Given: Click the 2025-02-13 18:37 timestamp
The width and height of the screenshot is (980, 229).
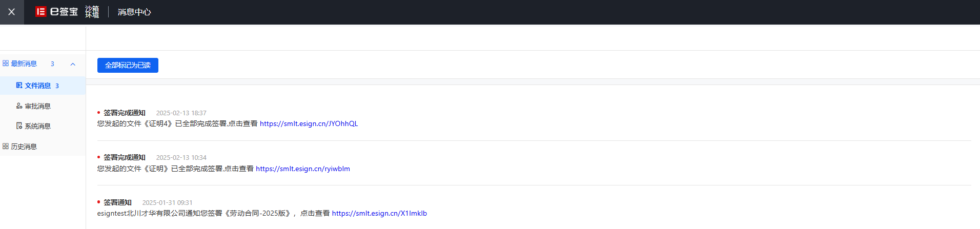Looking at the screenshot, I should click(x=181, y=113).
